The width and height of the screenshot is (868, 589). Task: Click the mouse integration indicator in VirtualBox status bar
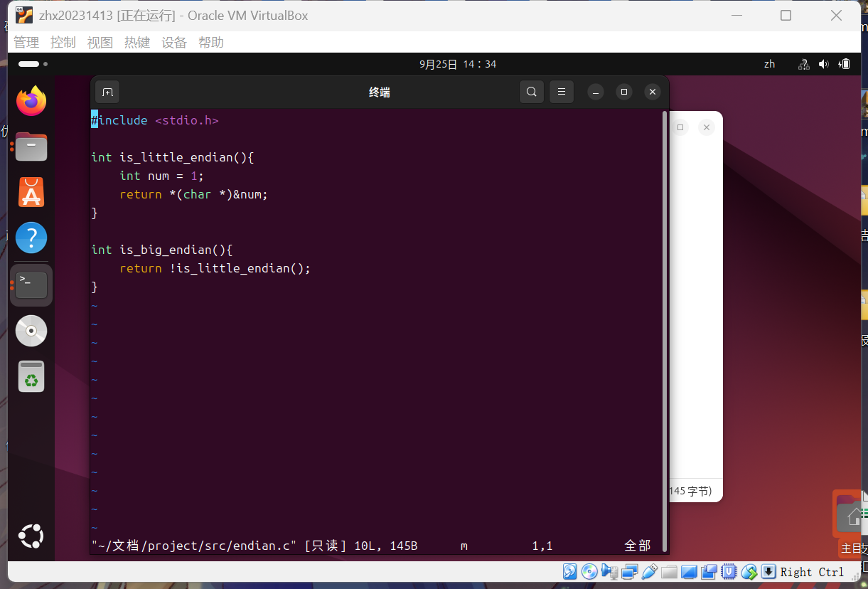coord(749,572)
